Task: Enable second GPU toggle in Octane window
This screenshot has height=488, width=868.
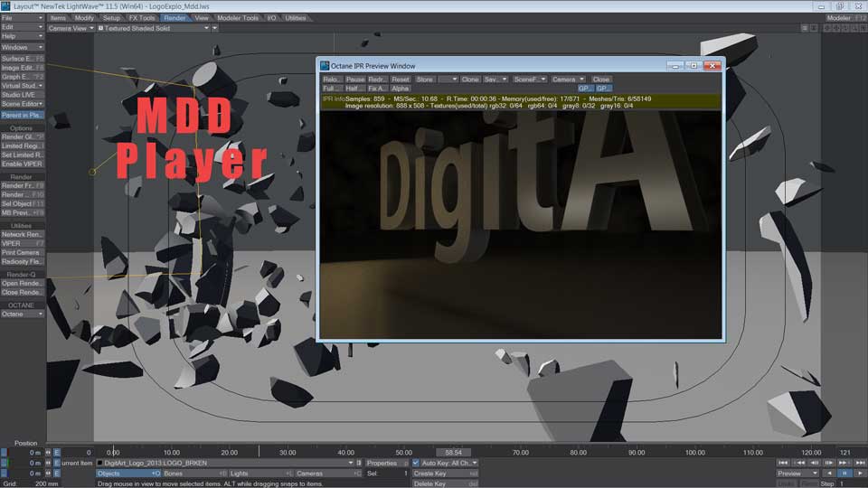Action: (x=603, y=89)
